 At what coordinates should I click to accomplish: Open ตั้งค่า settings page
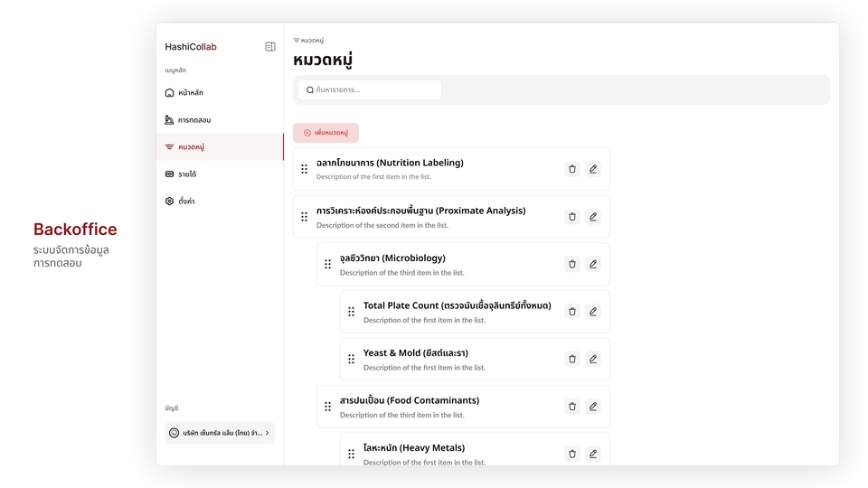click(x=185, y=202)
